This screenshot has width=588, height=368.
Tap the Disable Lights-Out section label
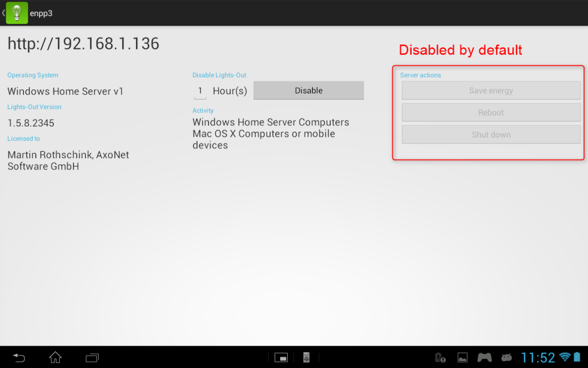[x=219, y=75]
